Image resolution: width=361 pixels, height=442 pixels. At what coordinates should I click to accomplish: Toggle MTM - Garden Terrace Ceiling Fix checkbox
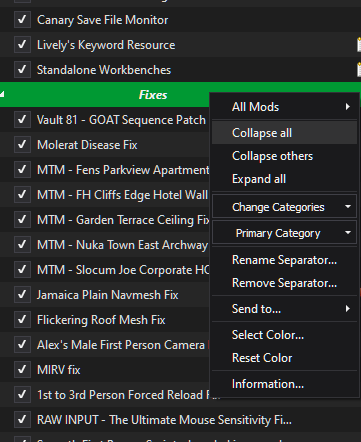[22, 220]
